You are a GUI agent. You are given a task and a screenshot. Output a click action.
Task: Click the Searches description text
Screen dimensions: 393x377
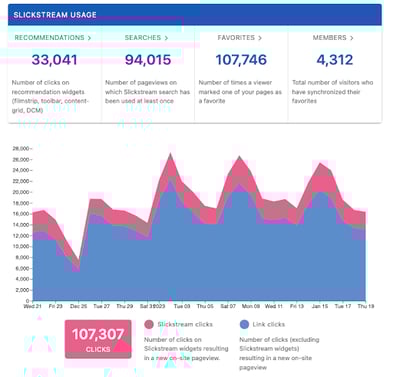click(x=147, y=92)
